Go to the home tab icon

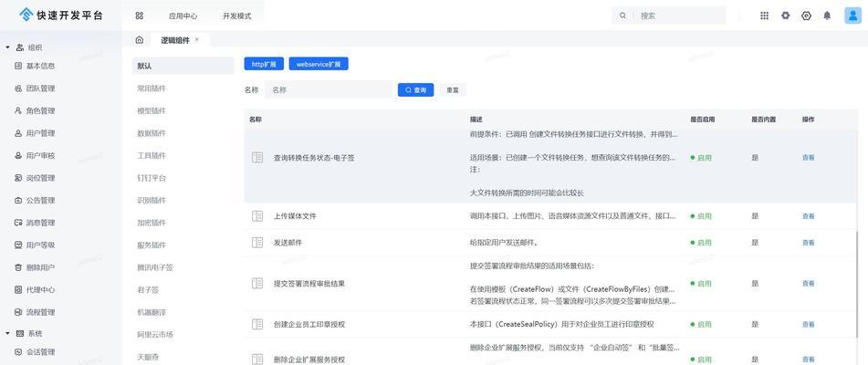140,40
